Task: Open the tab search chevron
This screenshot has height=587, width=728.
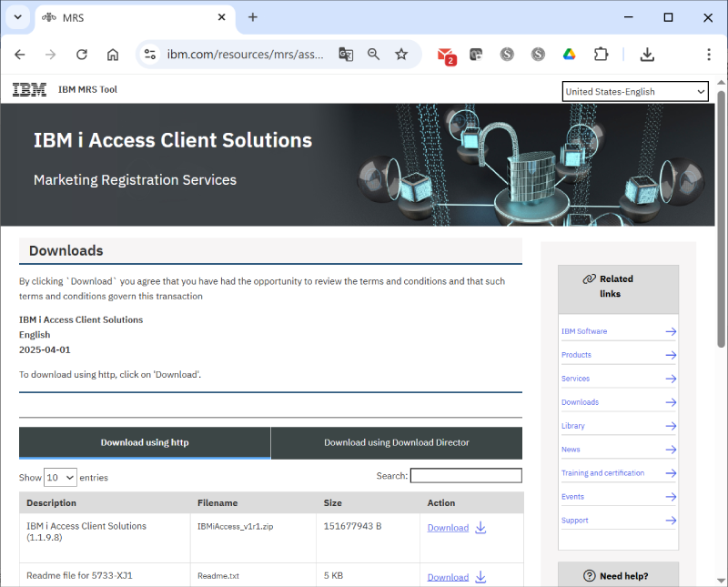Action: pos(17,17)
